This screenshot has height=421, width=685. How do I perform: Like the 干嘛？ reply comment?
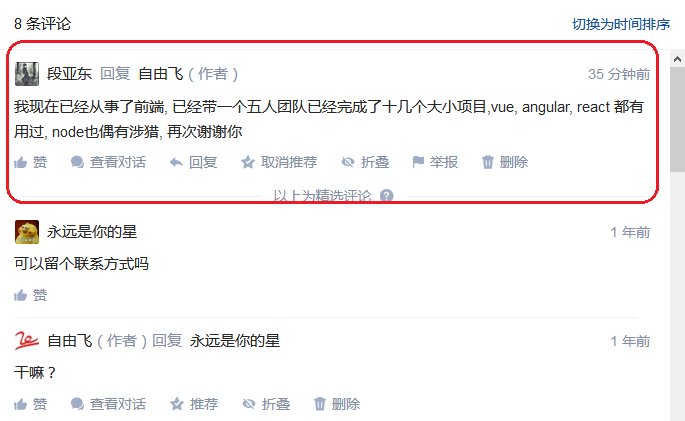click(31, 404)
